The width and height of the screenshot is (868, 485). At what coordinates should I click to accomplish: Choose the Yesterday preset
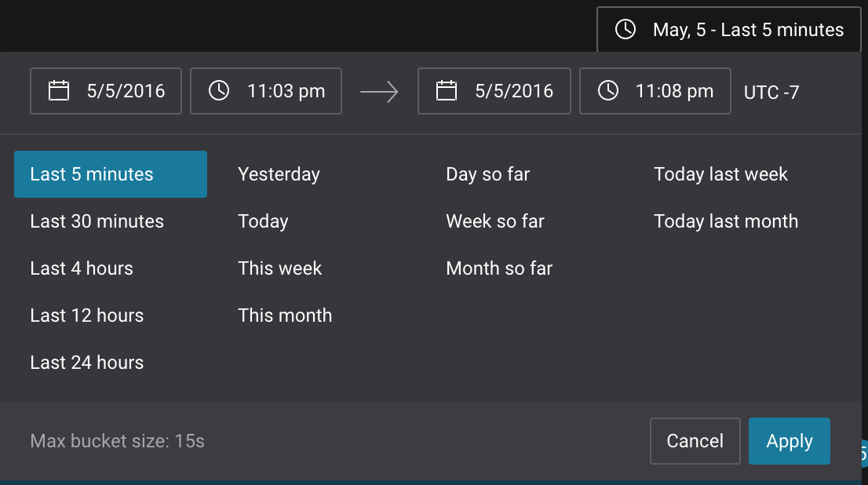tap(279, 174)
